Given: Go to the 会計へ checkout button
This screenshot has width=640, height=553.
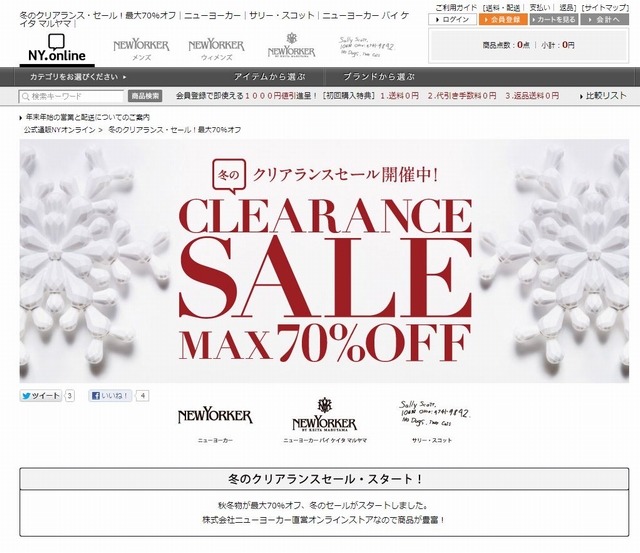Looking at the screenshot, I should click(x=604, y=19).
